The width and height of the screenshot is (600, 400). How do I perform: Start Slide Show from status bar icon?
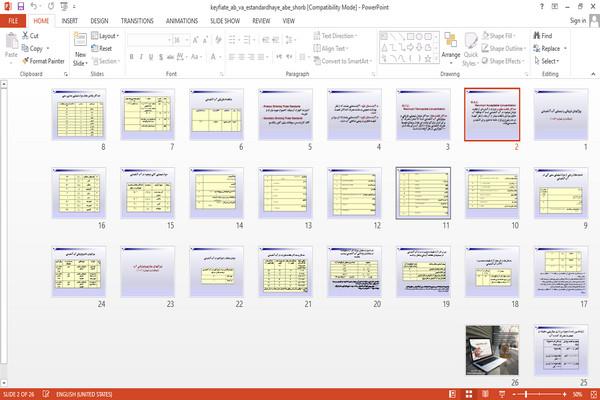(502, 394)
